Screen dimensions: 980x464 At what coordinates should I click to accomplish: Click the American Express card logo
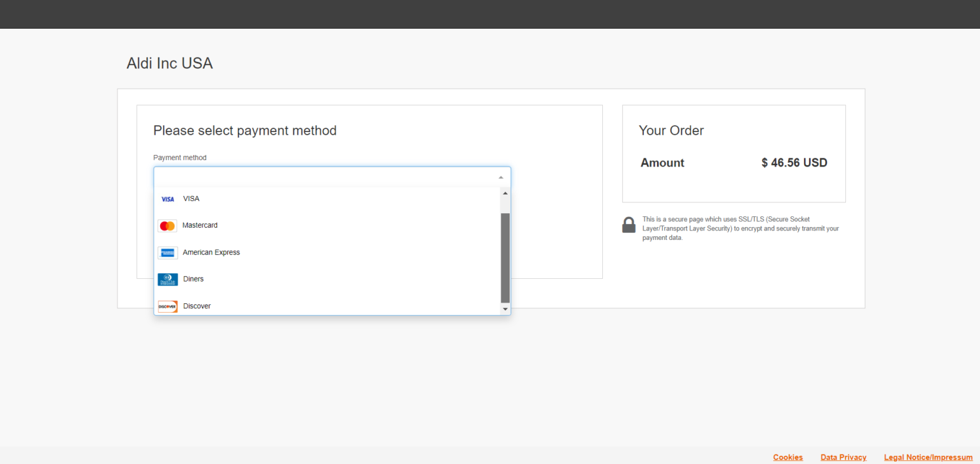pyautogui.click(x=168, y=253)
